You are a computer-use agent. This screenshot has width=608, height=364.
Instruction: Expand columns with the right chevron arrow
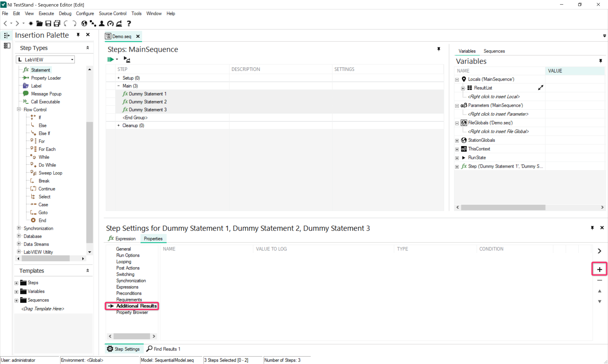click(x=599, y=251)
